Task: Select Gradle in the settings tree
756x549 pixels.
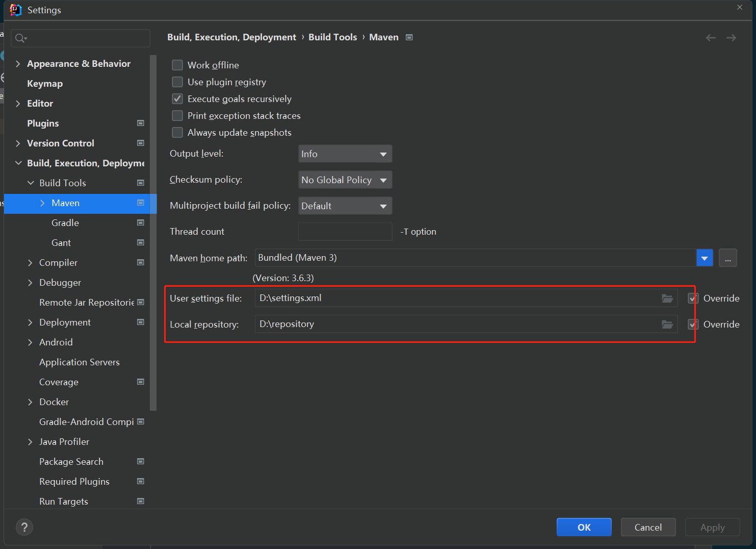Action: (65, 223)
